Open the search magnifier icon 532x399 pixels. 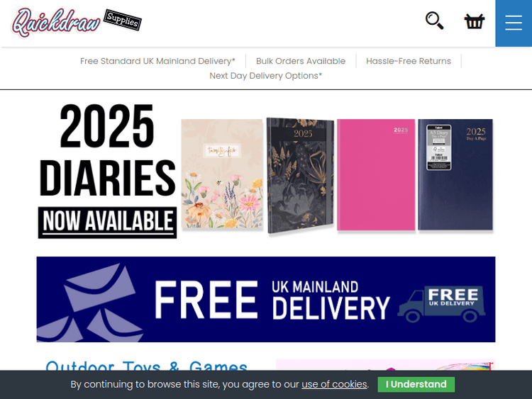(435, 21)
